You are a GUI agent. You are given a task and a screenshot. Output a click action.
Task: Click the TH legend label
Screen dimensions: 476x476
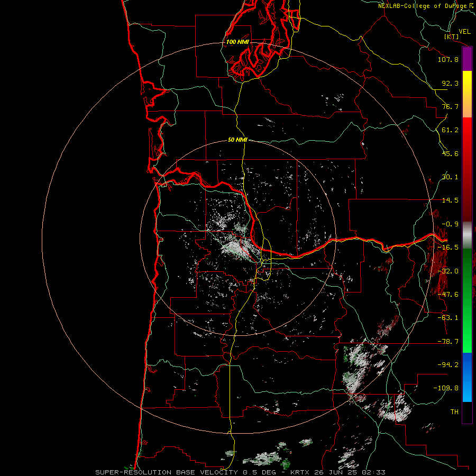click(x=454, y=412)
